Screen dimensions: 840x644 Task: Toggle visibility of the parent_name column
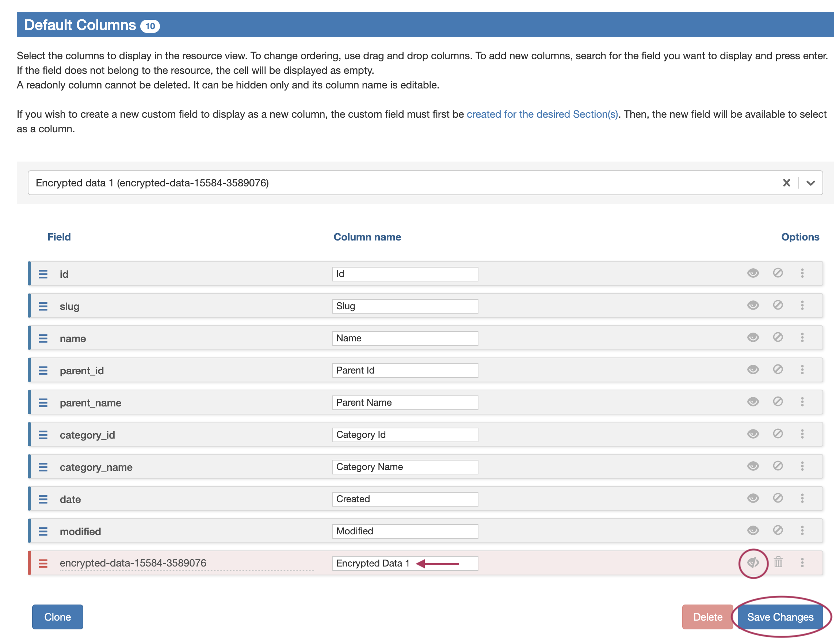coord(753,402)
